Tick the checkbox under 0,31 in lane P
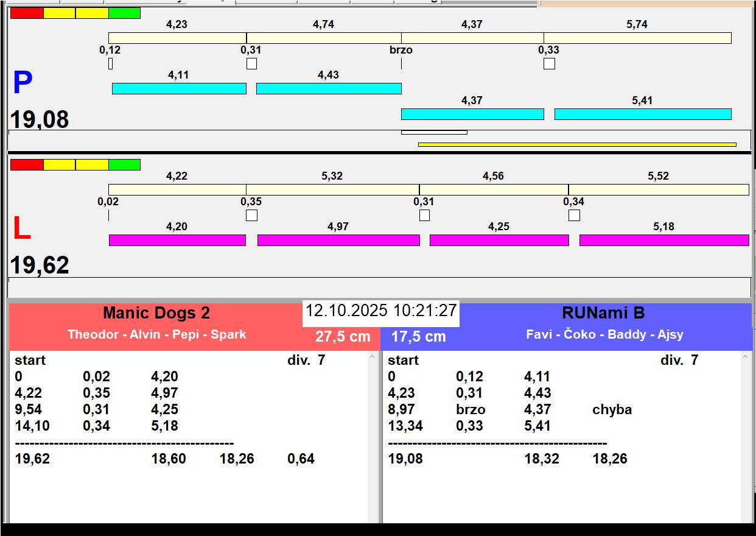 pos(251,63)
